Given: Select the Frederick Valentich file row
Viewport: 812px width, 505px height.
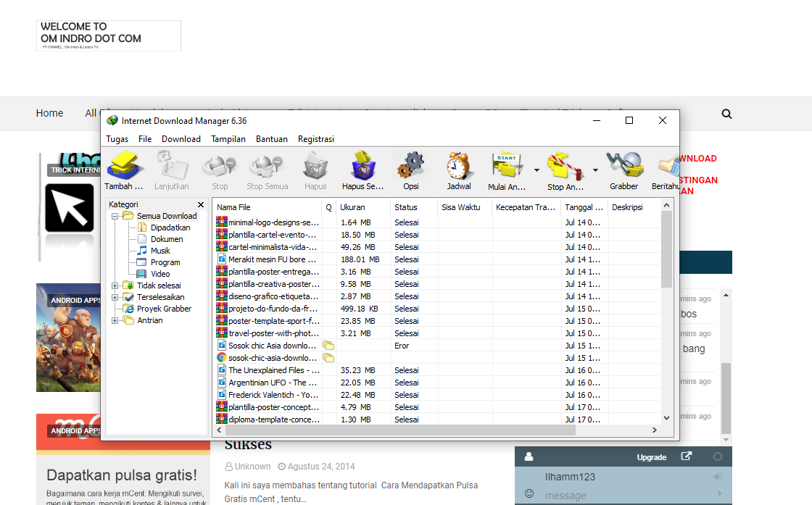Looking at the screenshot, I should pos(438,396).
